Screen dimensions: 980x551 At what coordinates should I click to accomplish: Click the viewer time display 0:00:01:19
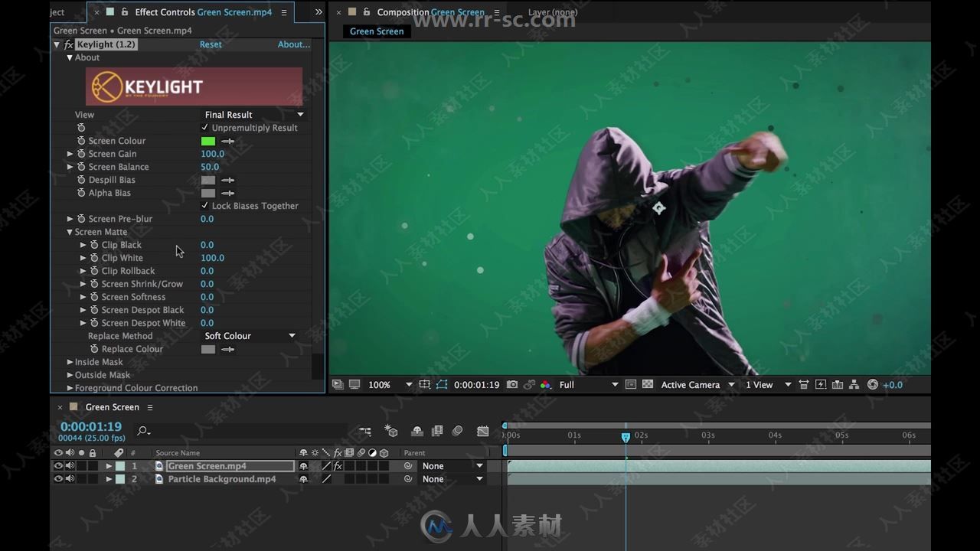[476, 385]
